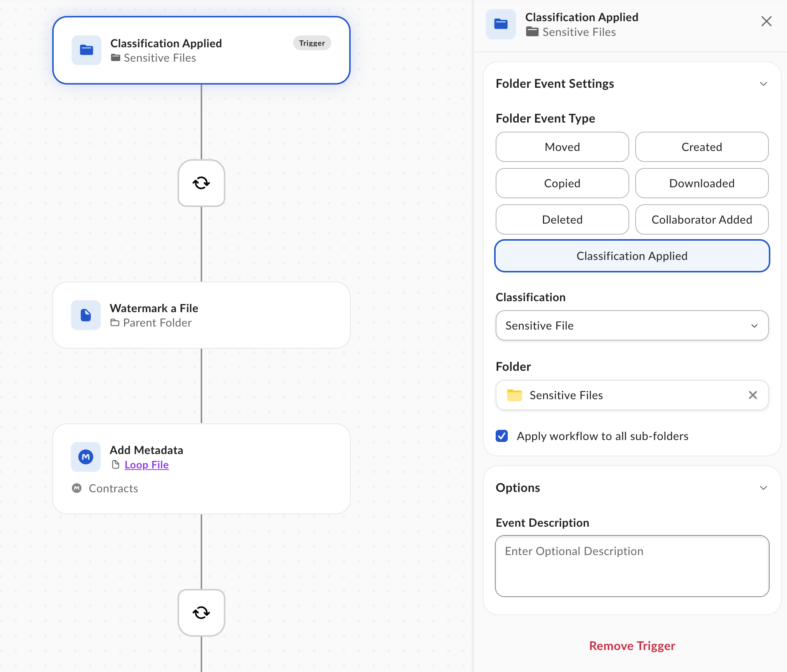
Task: Clear the Sensitive Files folder selection
Action: (753, 395)
